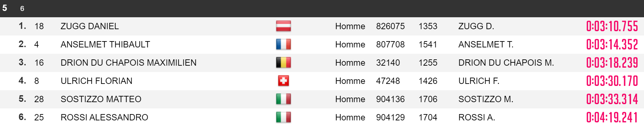
Task: Click time 0:03:30.170 for Ulrich
Action: (612, 81)
